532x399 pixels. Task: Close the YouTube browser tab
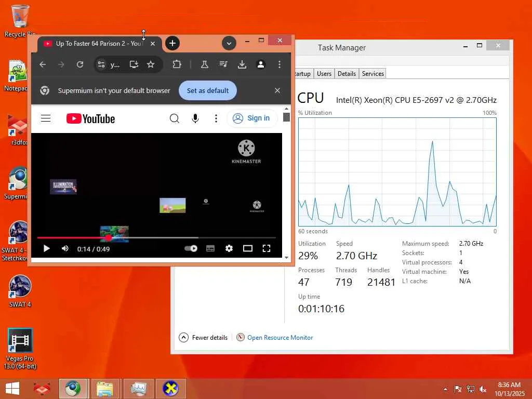[x=153, y=44]
